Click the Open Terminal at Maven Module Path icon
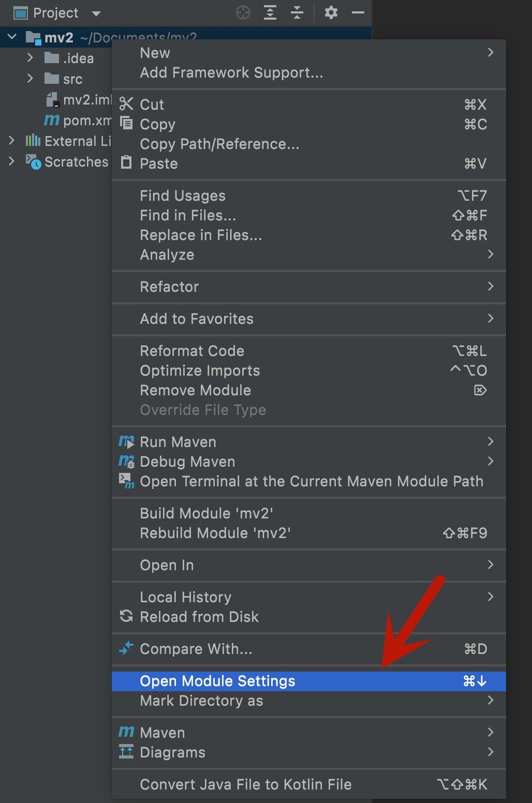Viewport: 532px width, 803px height. tap(126, 482)
